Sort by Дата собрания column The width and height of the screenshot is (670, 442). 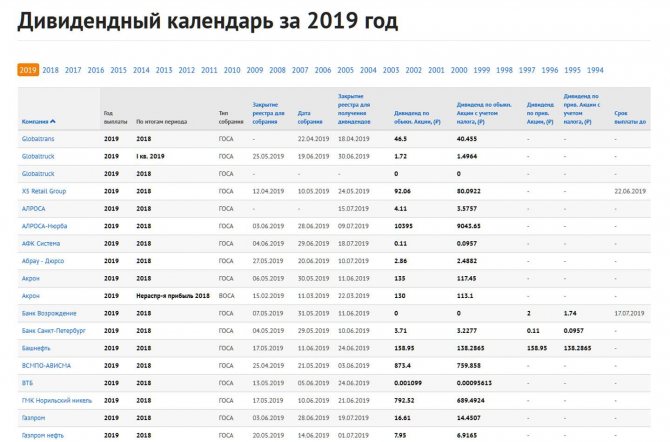(310, 118)
